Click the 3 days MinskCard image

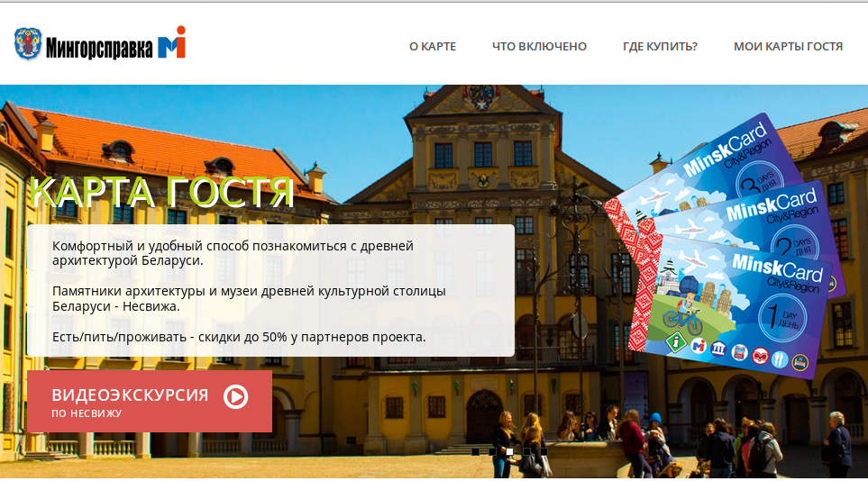pos(721,167)
